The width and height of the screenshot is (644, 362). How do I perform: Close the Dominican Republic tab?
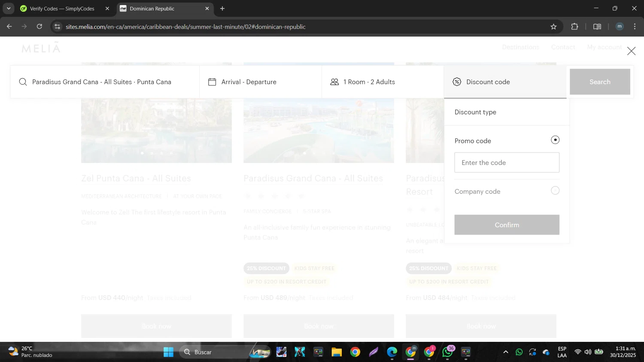pyautogui.click(x=207, y=9)
